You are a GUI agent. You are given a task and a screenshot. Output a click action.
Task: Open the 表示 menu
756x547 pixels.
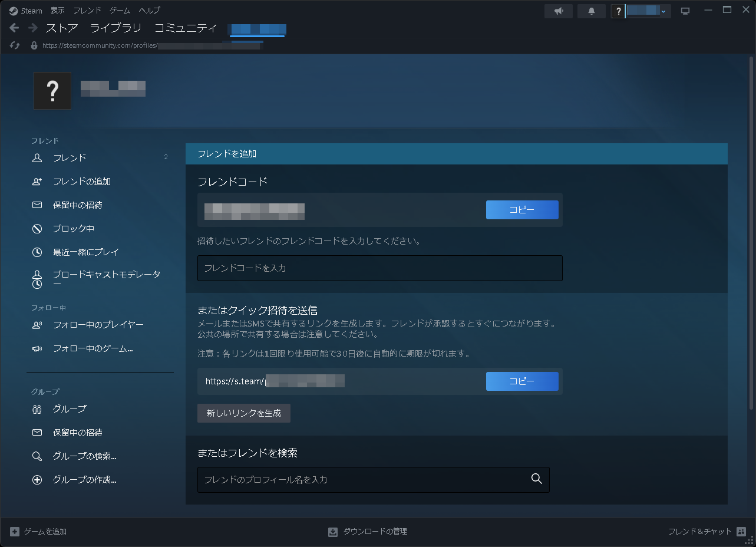click(57, 10)
